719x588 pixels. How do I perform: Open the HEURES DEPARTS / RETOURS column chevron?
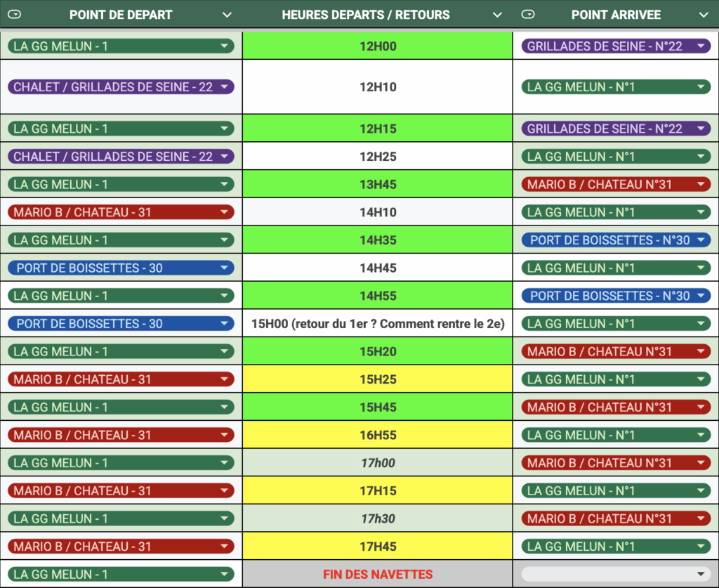coord(497,15)
